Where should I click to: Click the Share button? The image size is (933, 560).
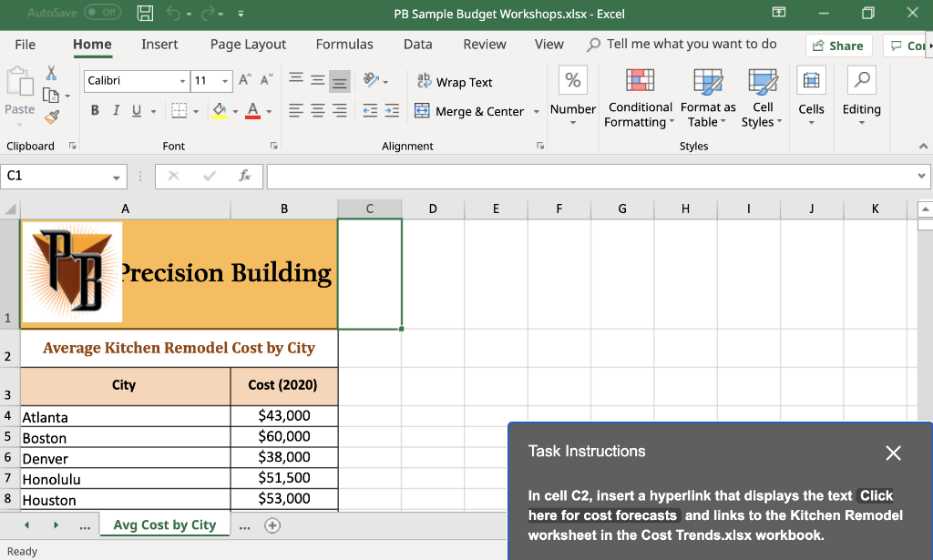tap(838, 44)
